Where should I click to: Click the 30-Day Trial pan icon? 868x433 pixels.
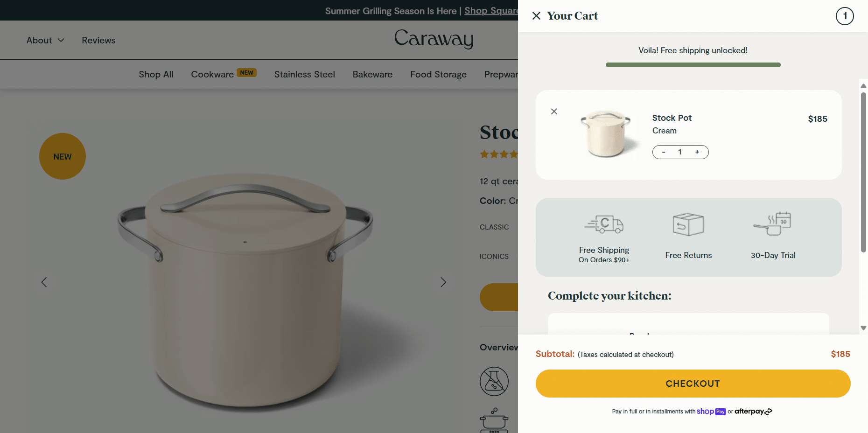click(x=773, y=223)
